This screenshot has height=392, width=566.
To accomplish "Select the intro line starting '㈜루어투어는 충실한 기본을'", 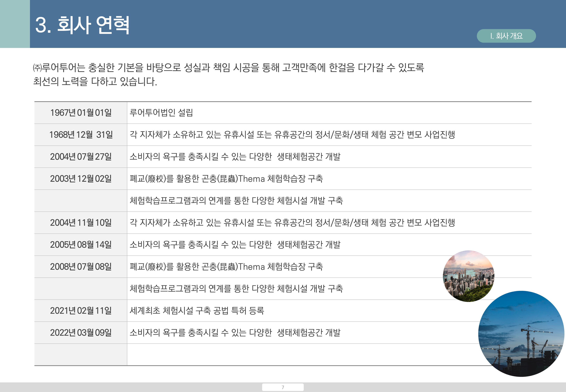I will (x=228, y=68).
